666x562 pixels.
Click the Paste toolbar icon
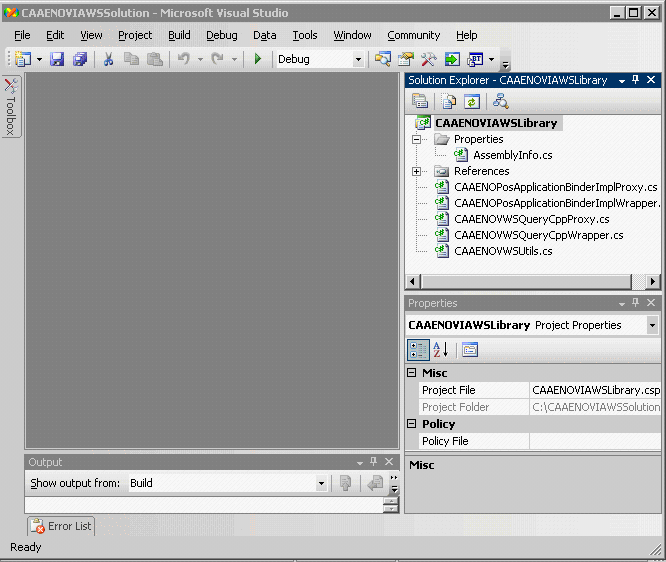point(155,59)
